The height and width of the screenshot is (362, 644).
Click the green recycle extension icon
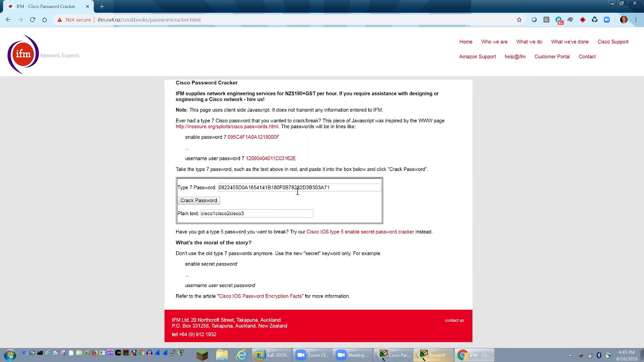(595, 20)
